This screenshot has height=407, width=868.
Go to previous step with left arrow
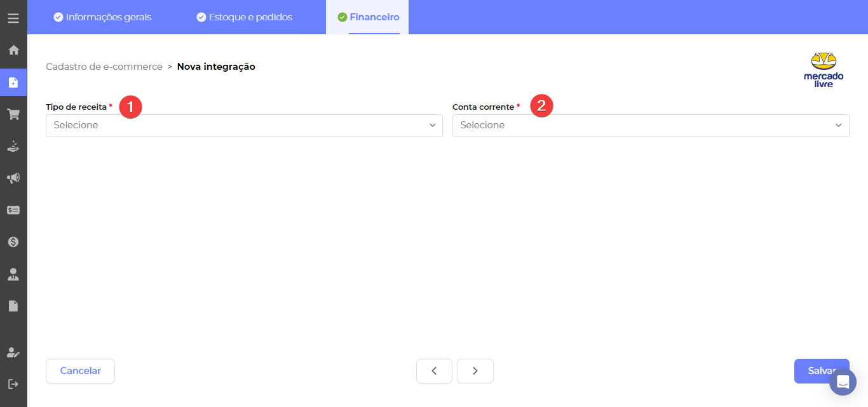tap(434, 371)
